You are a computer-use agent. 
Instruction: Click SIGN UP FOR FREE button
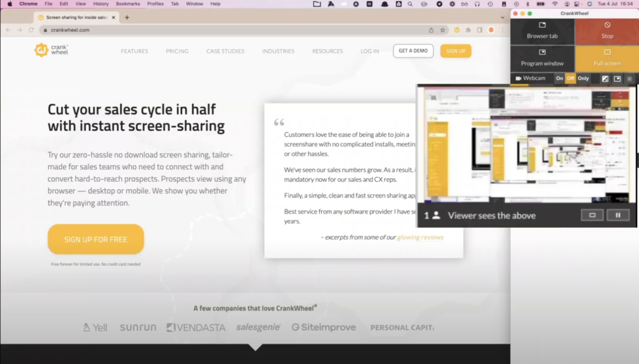click(x=96, y=239)
